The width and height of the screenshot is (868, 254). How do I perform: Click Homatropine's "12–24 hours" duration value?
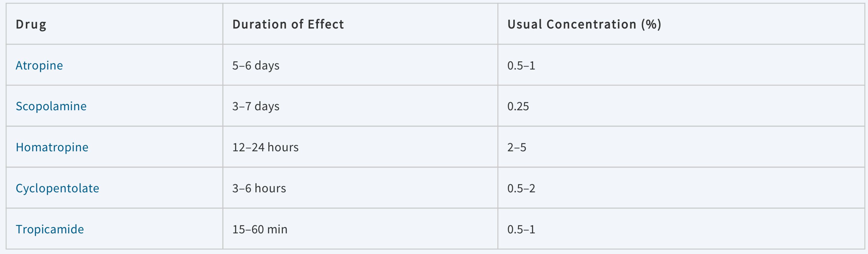point(265,147)
